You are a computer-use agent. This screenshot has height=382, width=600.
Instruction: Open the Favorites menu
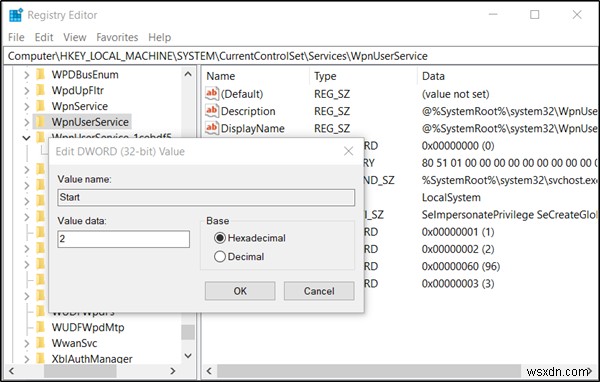(x=117, y=37)
